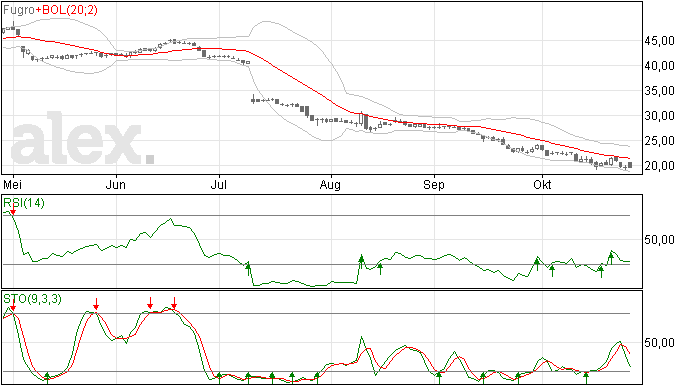Click the 40,00 price axis value
Viewport: 690px width, 387px height.
point(660,66)
